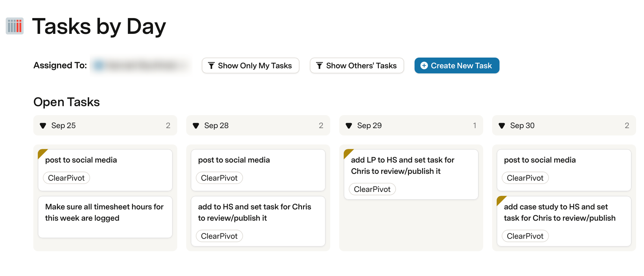Open the blurred Assigned To person field
644x276 pixels.
click(141, 66)
